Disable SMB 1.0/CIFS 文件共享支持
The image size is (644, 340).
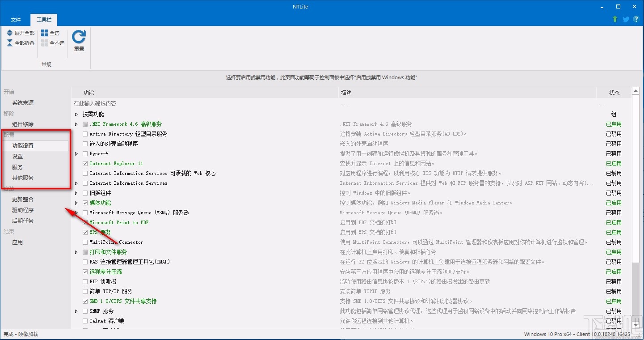[x=85, y=301]
